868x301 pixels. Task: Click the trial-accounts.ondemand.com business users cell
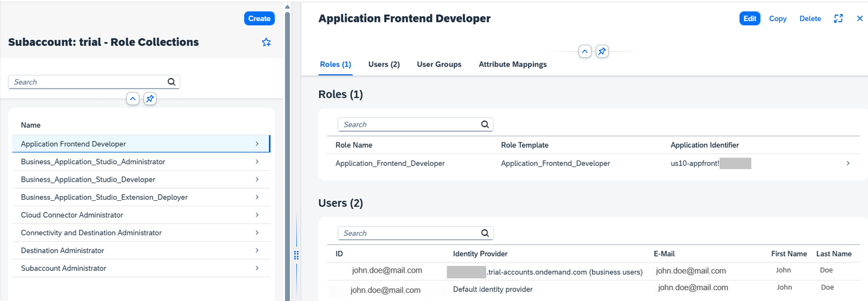(x=545, y=272)
